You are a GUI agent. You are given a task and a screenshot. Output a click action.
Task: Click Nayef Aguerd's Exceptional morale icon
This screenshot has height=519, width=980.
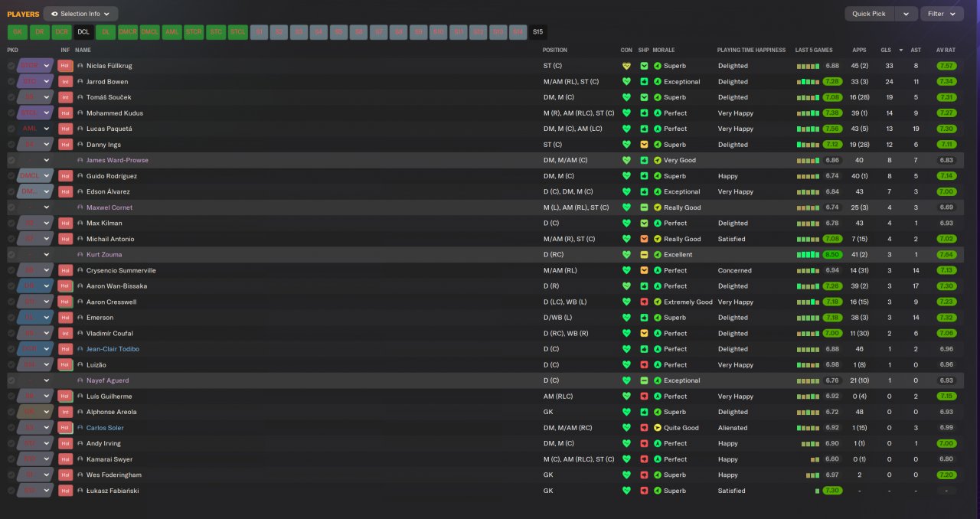(x=658, y=380)
